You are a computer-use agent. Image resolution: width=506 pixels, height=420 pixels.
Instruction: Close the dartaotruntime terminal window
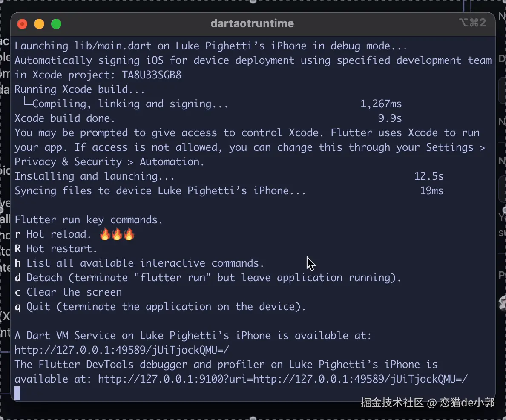pos(22,24)
